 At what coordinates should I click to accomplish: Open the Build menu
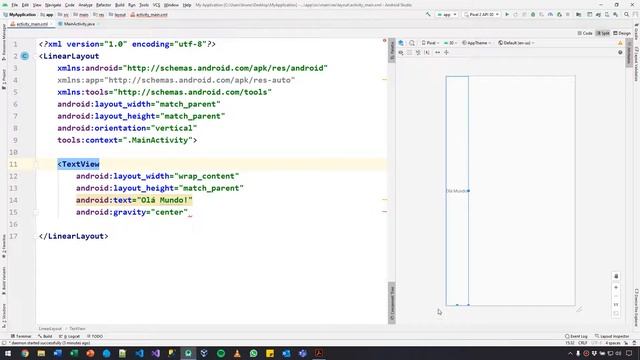tap(120, 5)
